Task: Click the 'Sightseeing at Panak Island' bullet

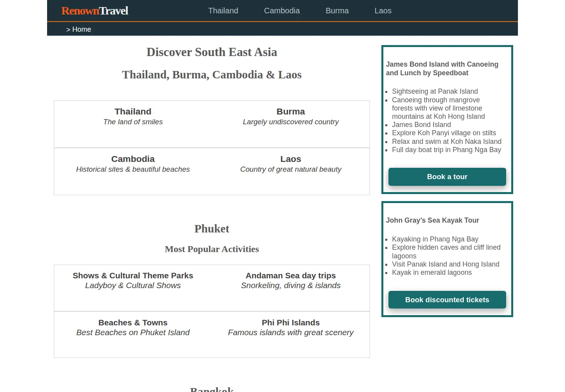Action: pos(435,91)
